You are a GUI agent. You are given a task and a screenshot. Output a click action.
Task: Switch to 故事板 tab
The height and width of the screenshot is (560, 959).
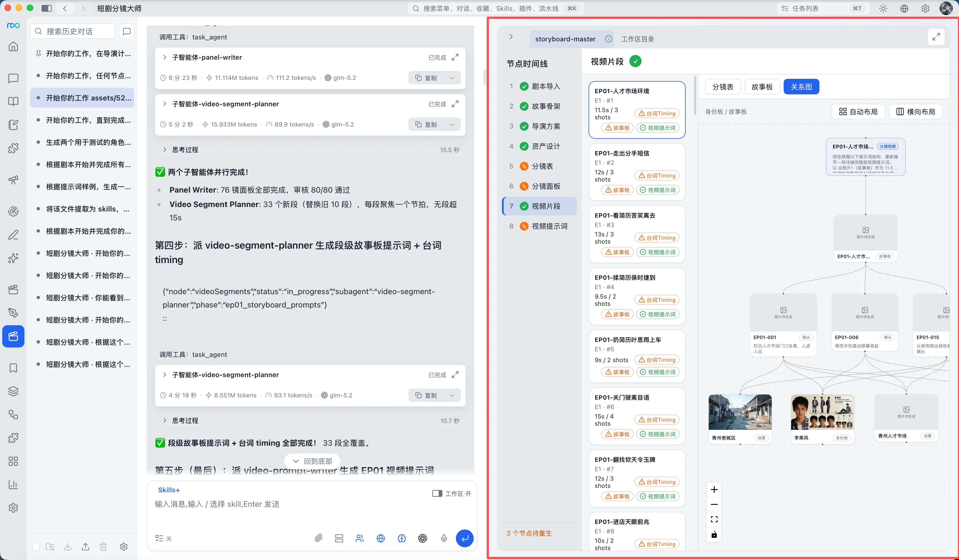pyautogui.click(x=762, y=87)
